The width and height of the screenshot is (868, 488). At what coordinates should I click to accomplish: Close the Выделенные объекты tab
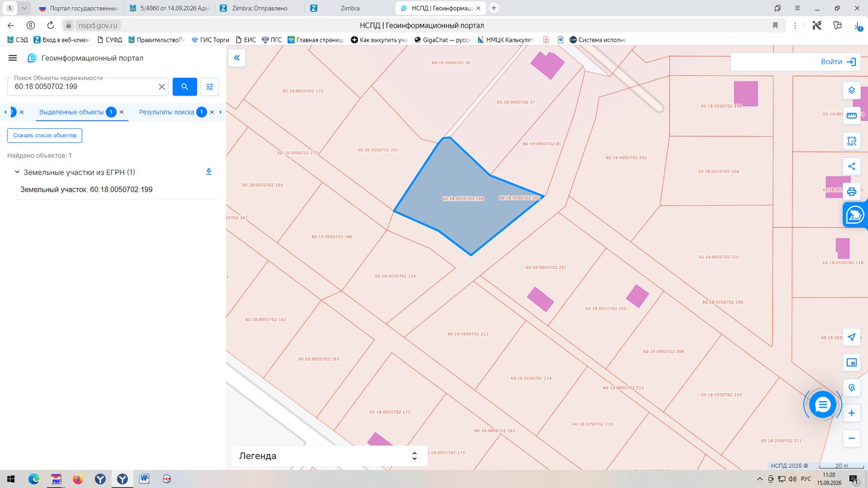pos(122,112)
